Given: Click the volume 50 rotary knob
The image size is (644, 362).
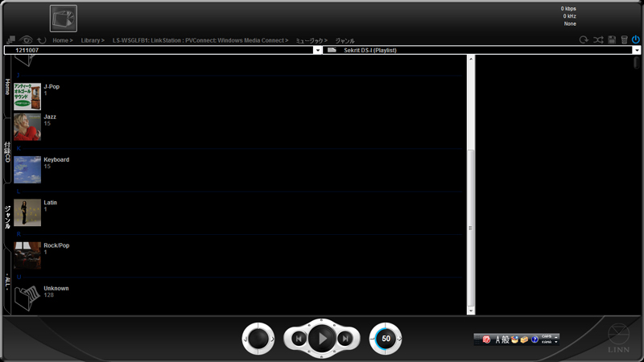Looking at the screenshot, I should coord(386,339).
